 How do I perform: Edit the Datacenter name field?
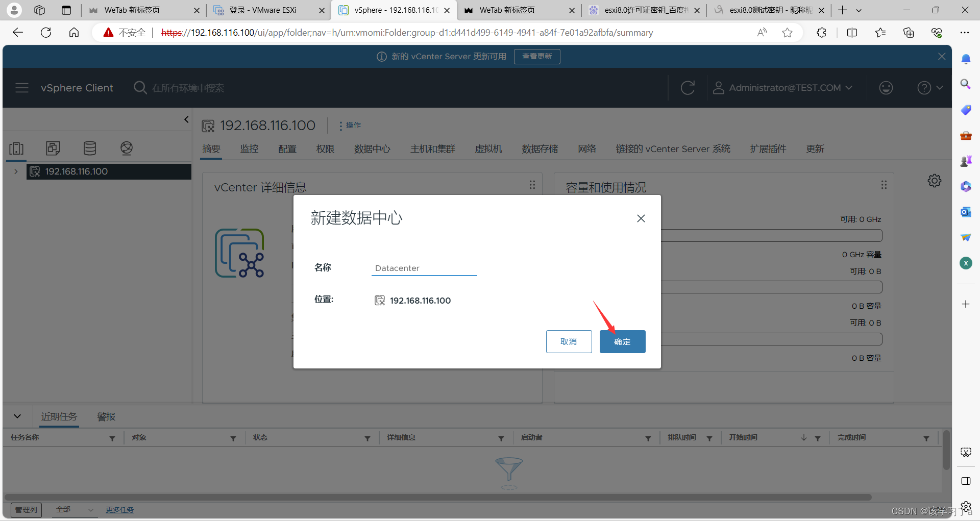(424, 268)
